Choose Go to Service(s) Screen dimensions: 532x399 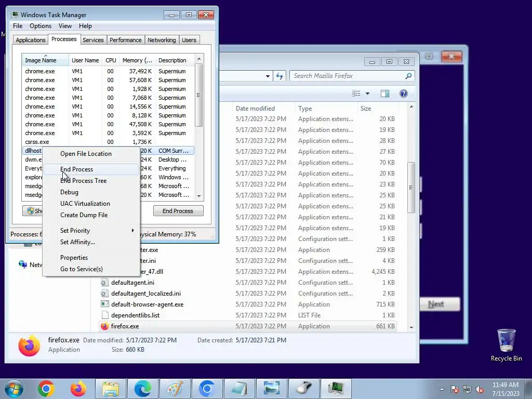(x=91, y=269)
